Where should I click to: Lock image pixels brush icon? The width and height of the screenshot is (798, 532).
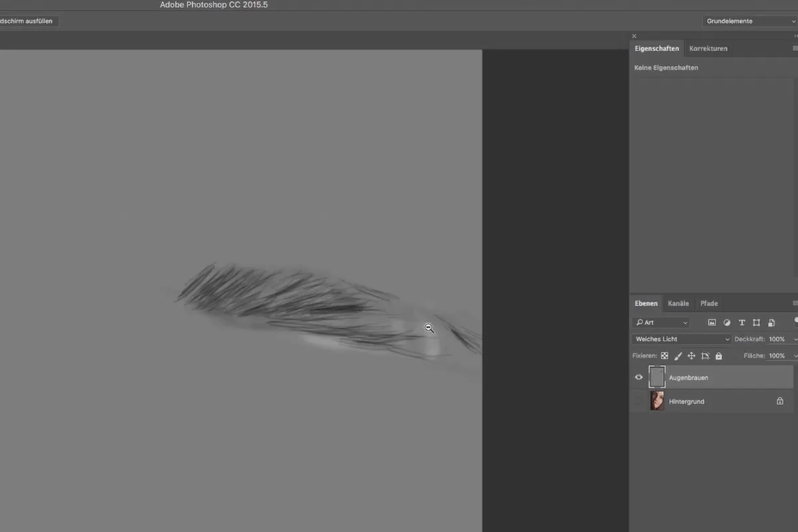678,356
